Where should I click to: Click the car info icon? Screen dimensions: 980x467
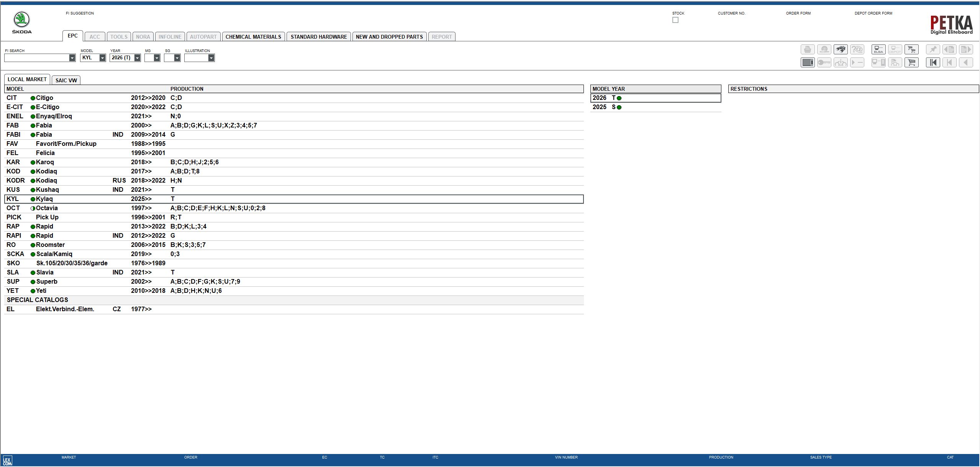point(841,62)
